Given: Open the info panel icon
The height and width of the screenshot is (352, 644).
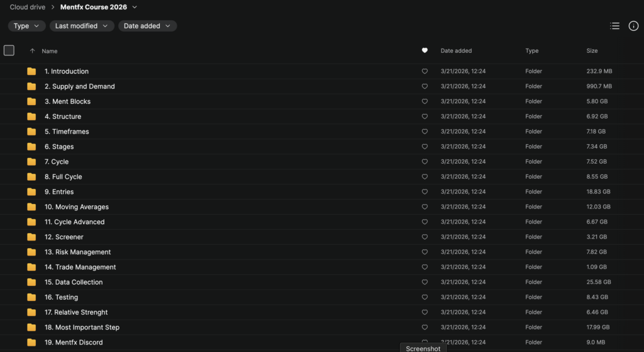Looking at the screenshot, I should pos(633,26).
